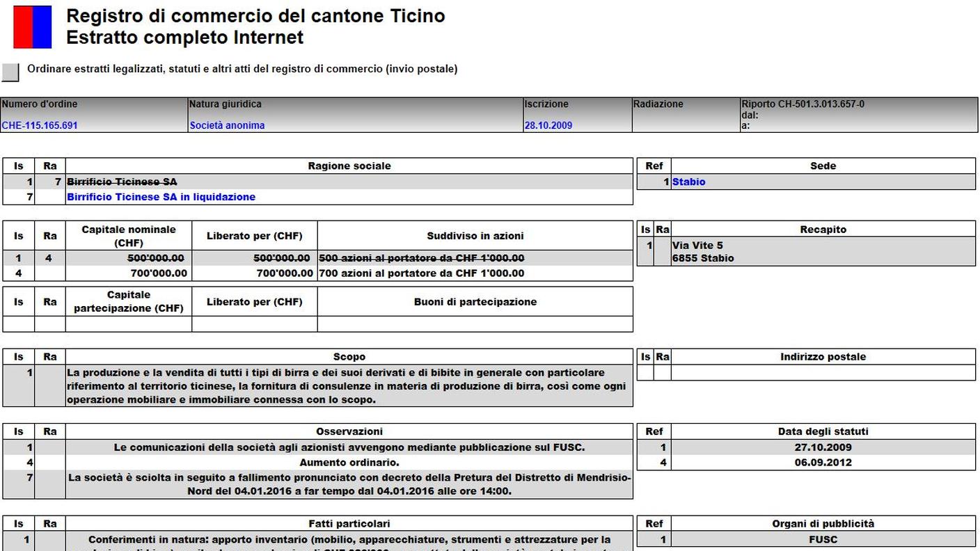Select the struck-through 'Birrificio Ticinese SA' entry

(122, 182)
